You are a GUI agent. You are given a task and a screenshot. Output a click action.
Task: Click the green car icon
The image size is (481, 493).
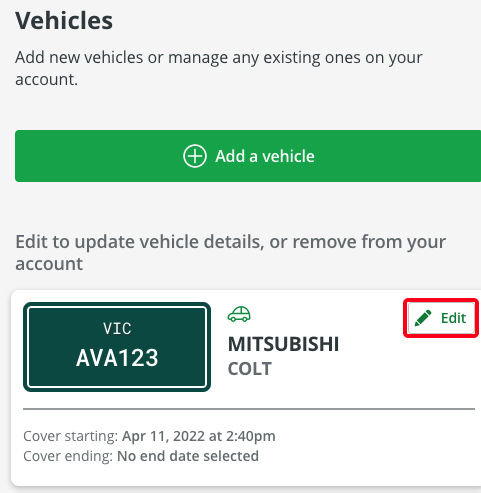tap(239, 314)
